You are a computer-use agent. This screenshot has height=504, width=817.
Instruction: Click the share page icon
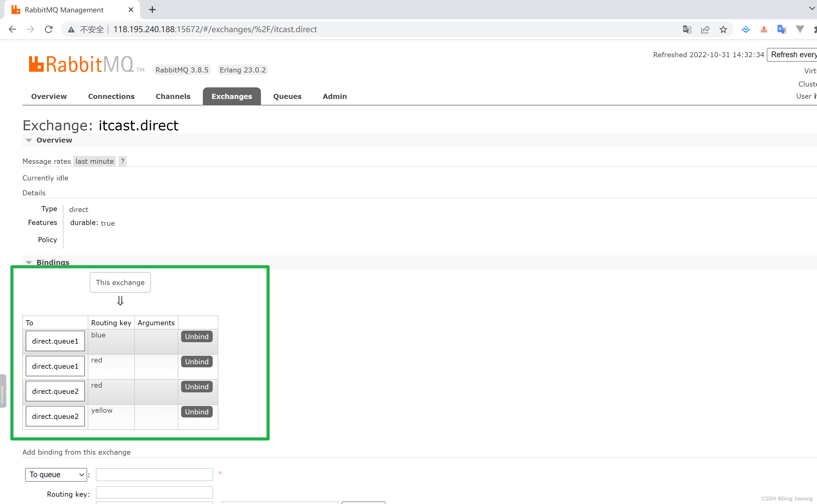coord(705,29)
